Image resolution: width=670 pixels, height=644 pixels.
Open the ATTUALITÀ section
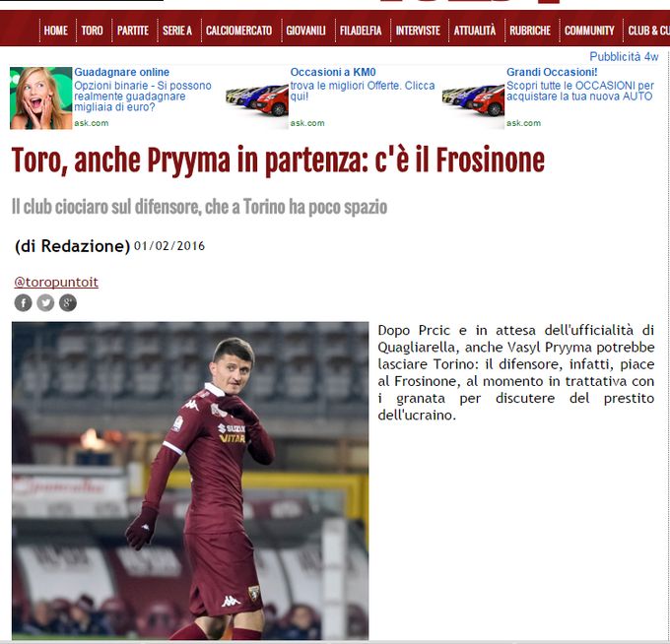(475, 31)
